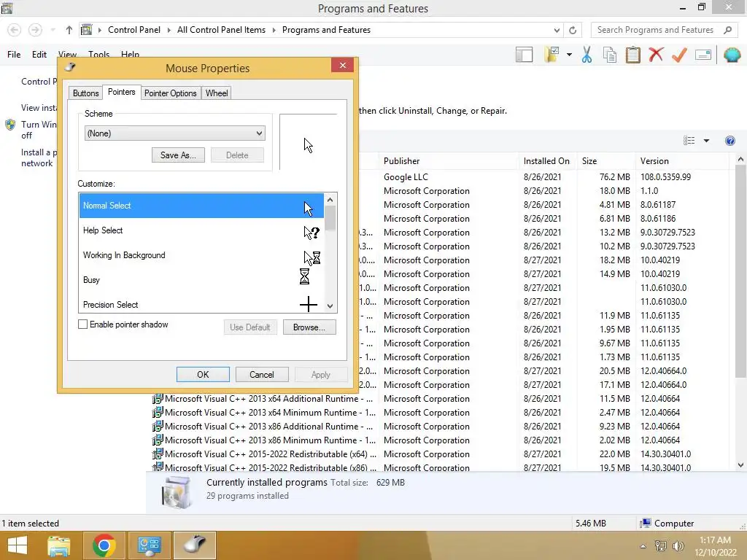Click the red X Delete toolbar icon
The image size is (747, 560).
click(x=656, y=55)
